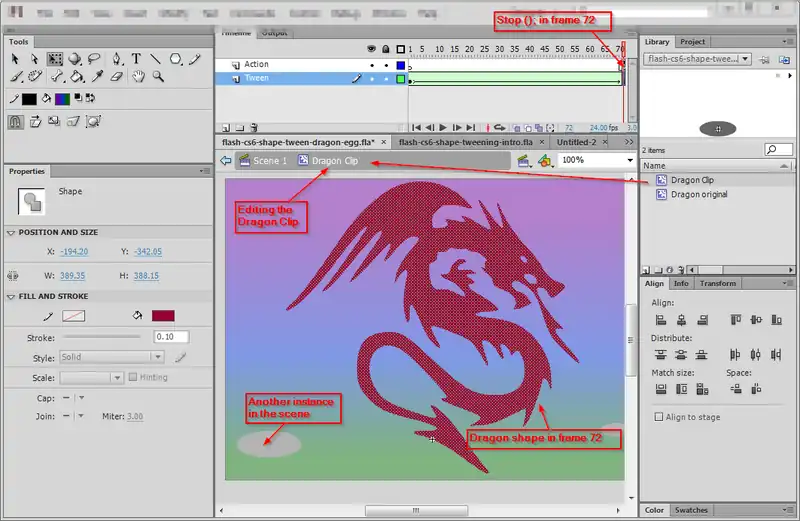This screenshot has width=800, height=521.
Task: Select the Text tool
Action: tap(136, 59)
